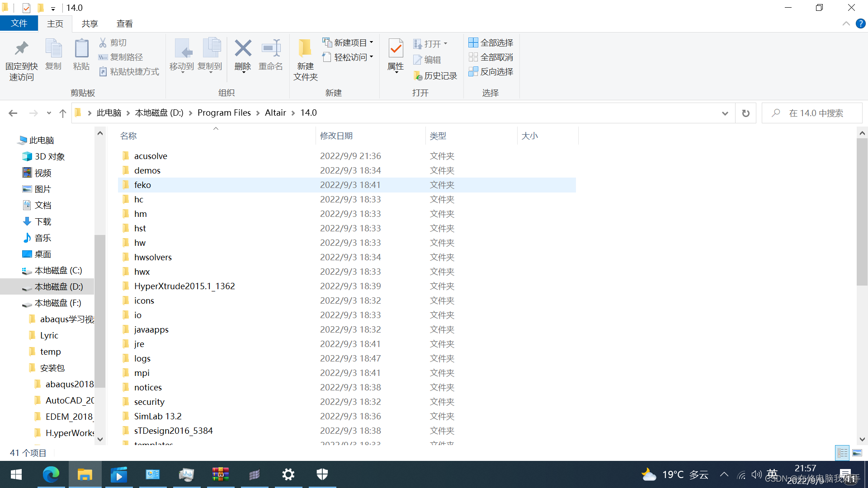Switch to large icons view toggle
The image size is (868, 488).
pyautogui.click(x=857, y=453)
